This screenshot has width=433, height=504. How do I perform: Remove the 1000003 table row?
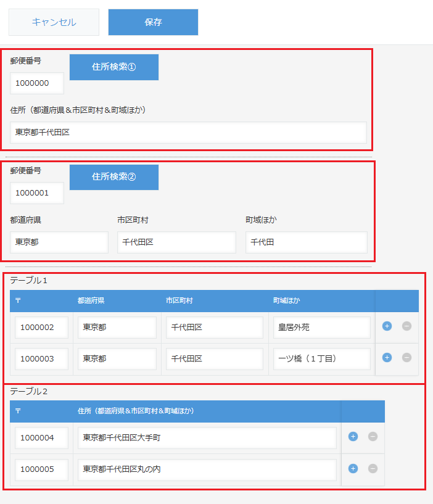tap(406, 357)
